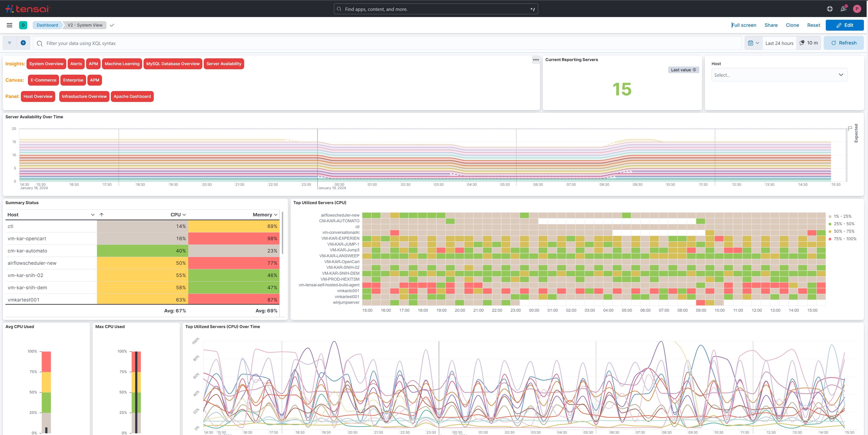Screen dimensions: 868x435
Task: Toggle the 25% - 50% legend series
Action: [x=841, y=224]
